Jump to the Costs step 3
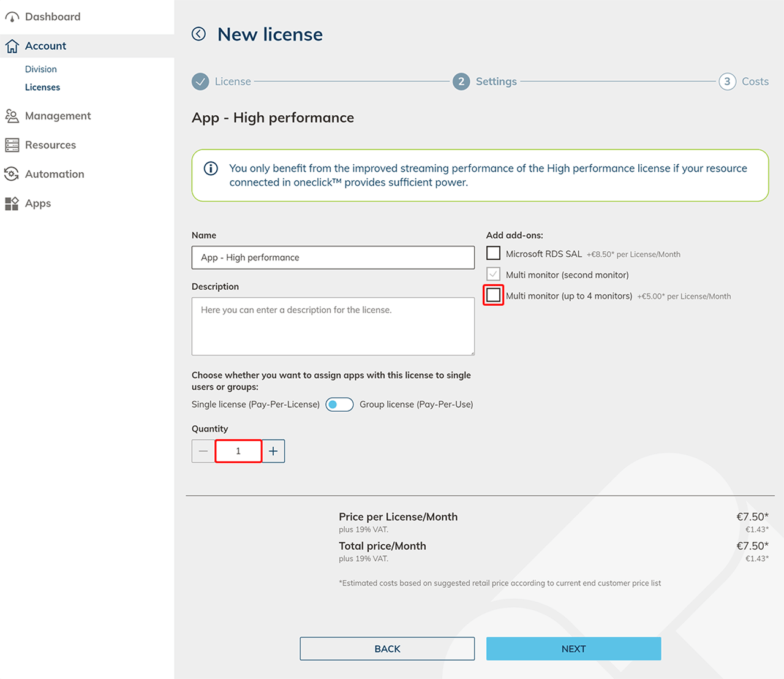The width and height of the screenshot is (784, 679). [727, 82]
